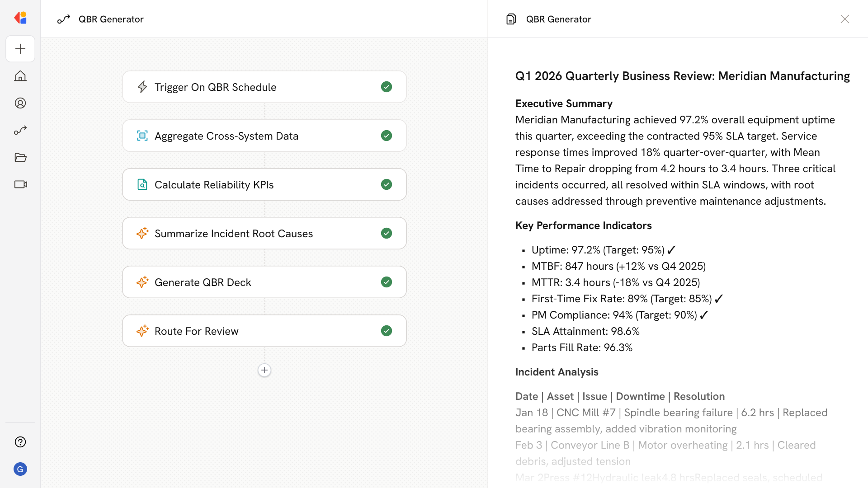Select Summarize Incident Root Causes step
868x488 pixels.
(x=233, y=233)
